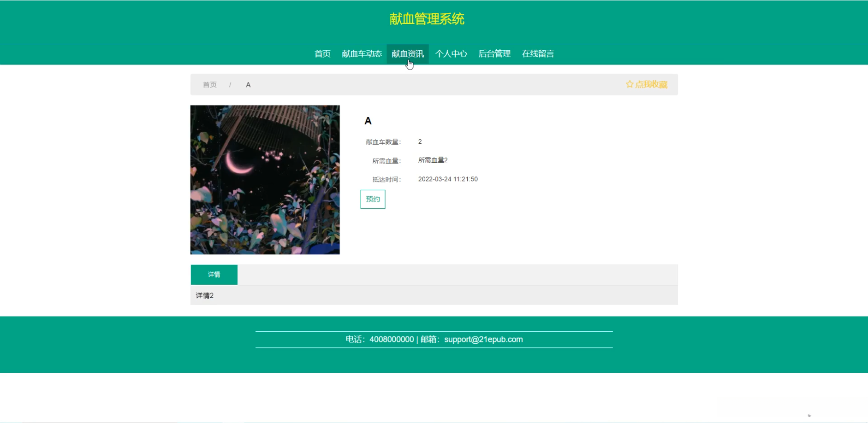Go to 个人中心
The width and height of the screenshot is (868, 423).
pos(451,54)
